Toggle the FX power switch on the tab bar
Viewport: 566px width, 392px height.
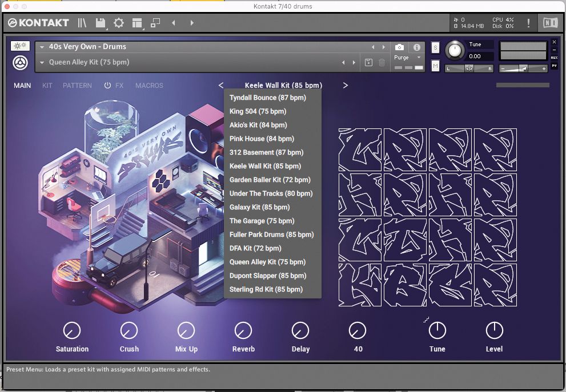click(x=108, y=85)
